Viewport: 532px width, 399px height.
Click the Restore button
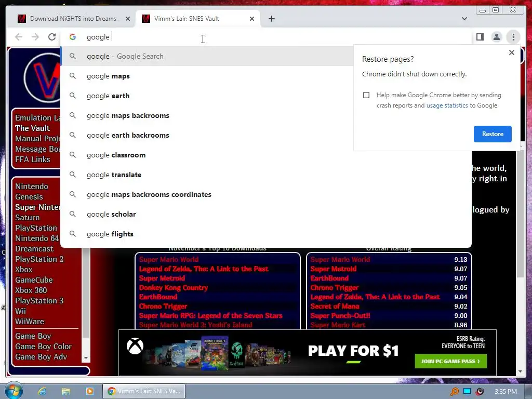pos(493,134)
